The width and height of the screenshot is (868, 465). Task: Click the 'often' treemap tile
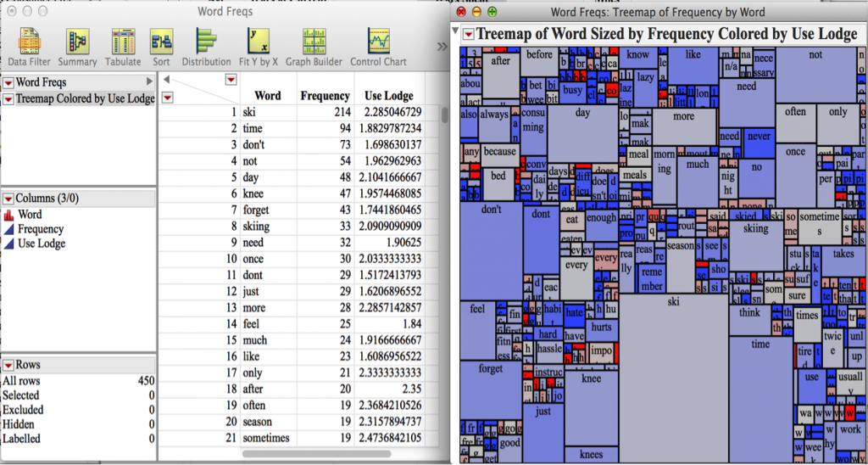(795, 122)
